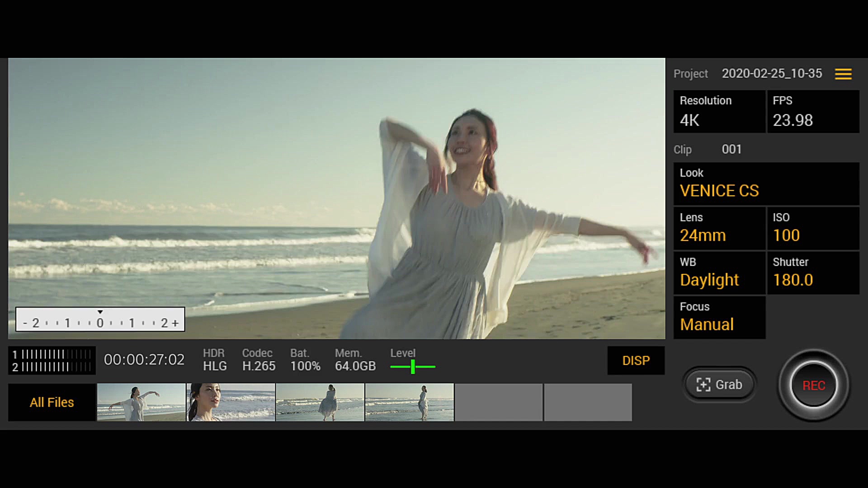
Task: Toggle the DISP display overlay button
Action: coord(636,361)
